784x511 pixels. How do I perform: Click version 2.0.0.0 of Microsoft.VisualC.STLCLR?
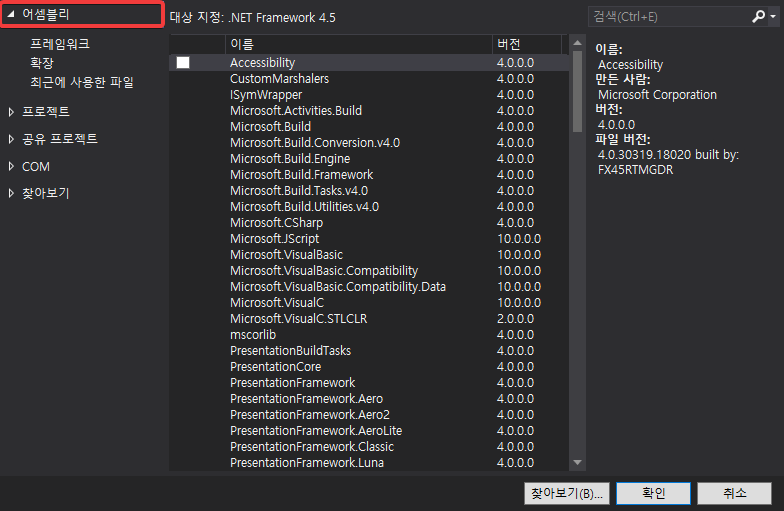coord(515,318)
